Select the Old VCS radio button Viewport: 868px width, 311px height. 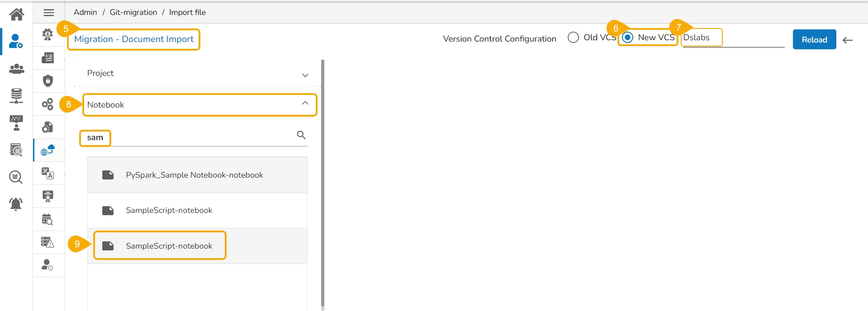point(573,38)
